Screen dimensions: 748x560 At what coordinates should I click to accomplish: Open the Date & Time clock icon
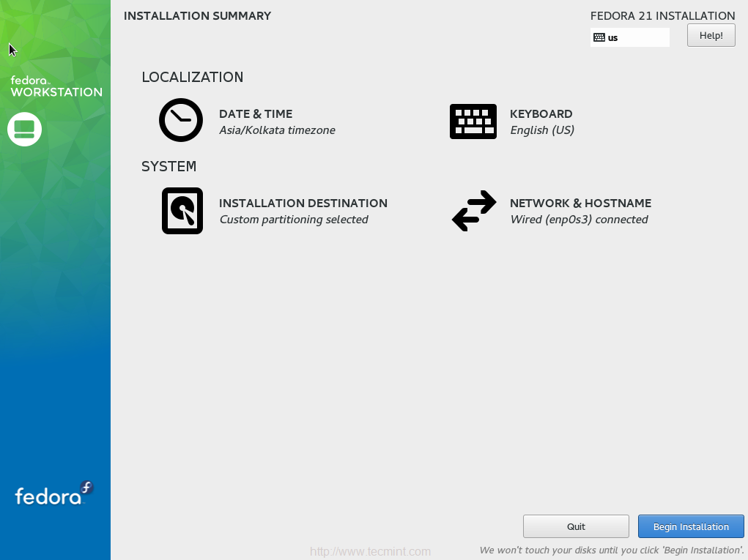181,120
